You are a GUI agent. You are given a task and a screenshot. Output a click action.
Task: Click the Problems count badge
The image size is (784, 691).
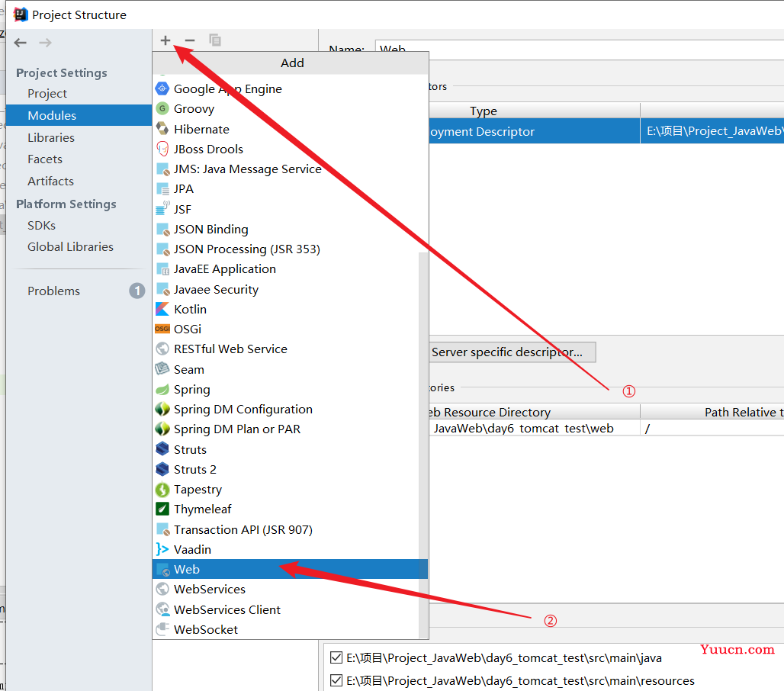pos(137,291)
